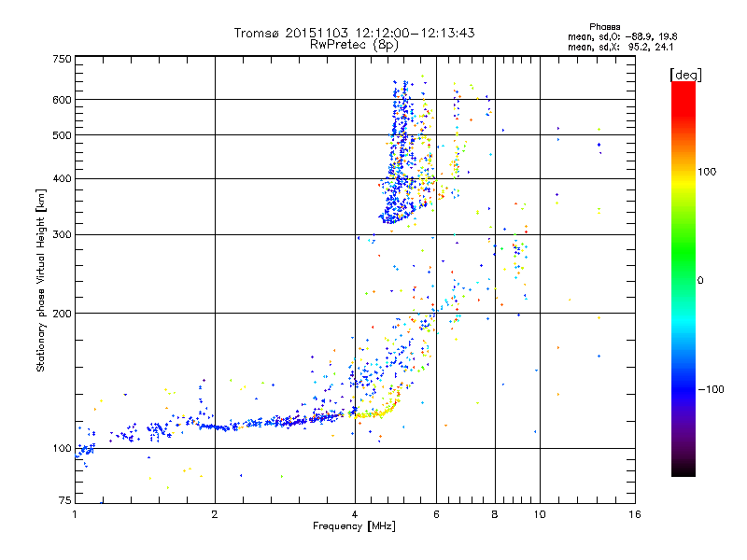Pick the green middle of the phase colorbar
This screenshot has width=747, height=560.
(684, 252)
